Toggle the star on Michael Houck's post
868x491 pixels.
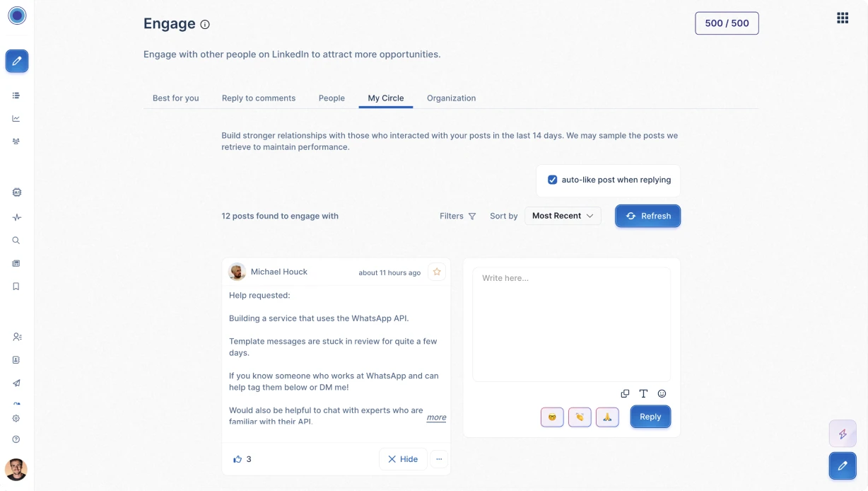click(x=437, y=272)
